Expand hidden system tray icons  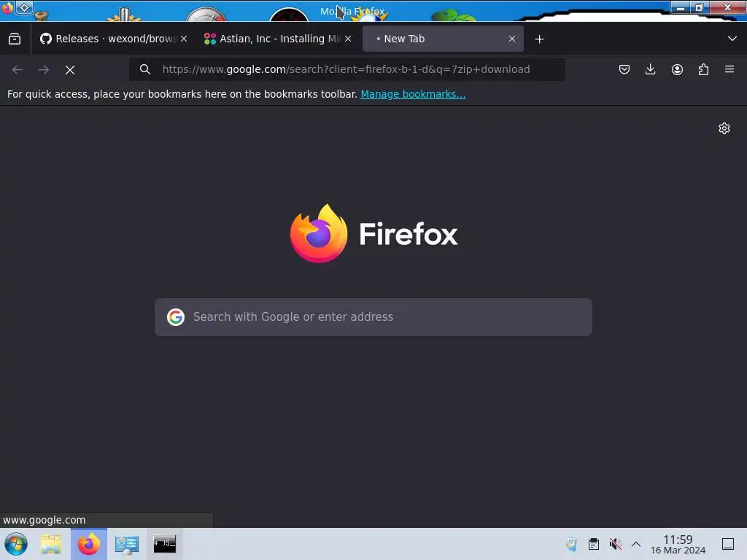[x=636, y=544]
